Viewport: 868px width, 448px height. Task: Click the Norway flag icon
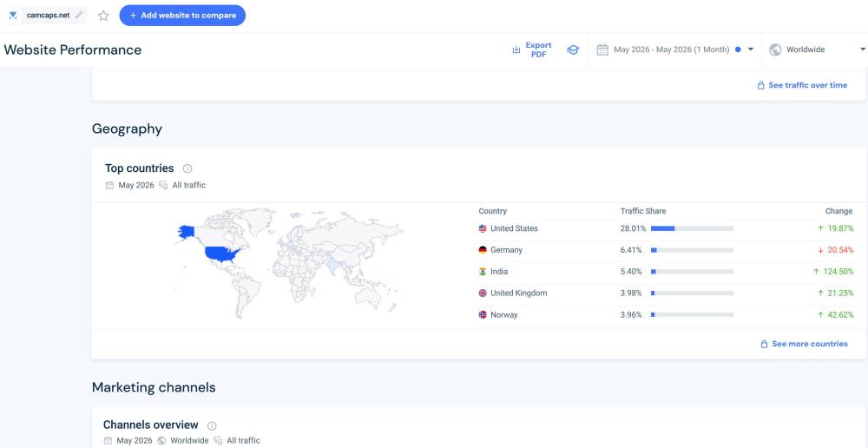[x=483, y=314]
